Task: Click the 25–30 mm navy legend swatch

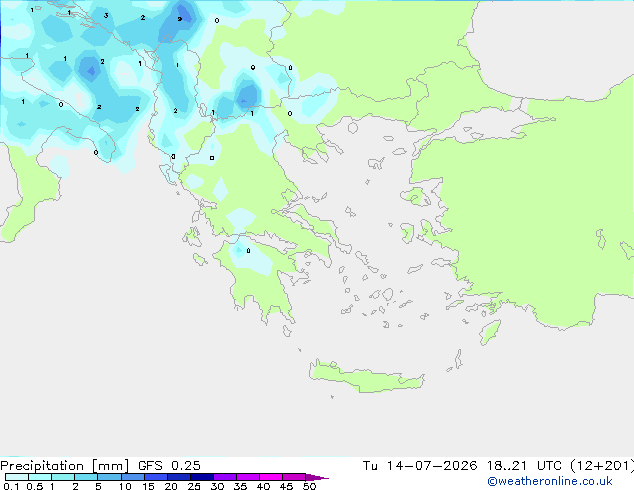Action: [202, 477]
